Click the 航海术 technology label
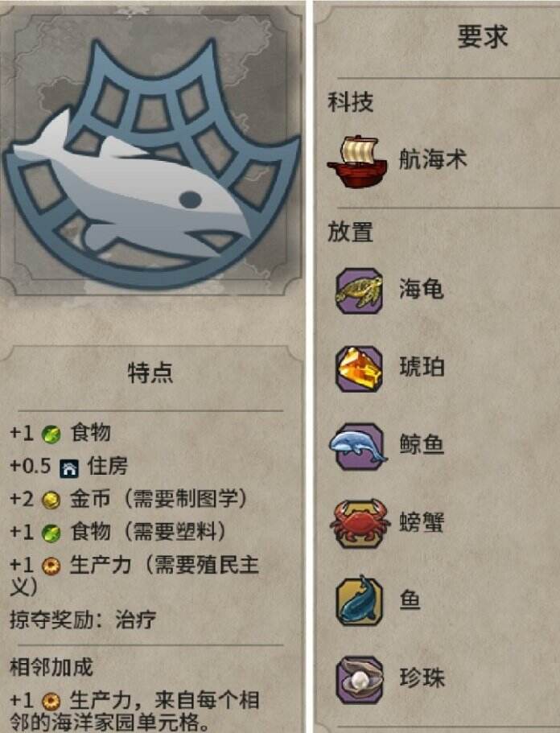Screen dimensions: 560x733 432,159
